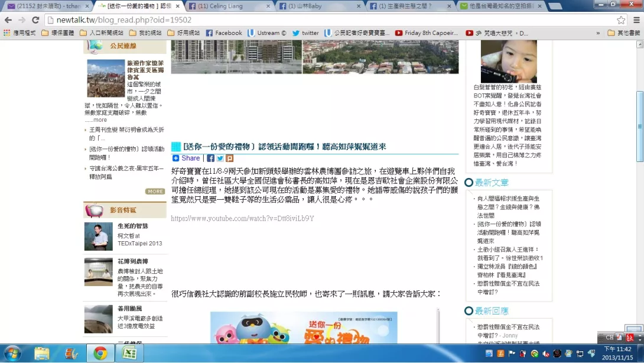This screenshot has width=644, height=363.
Task: Switch to the Celing Liang Facebook tab
Action: tap(229, 6)
